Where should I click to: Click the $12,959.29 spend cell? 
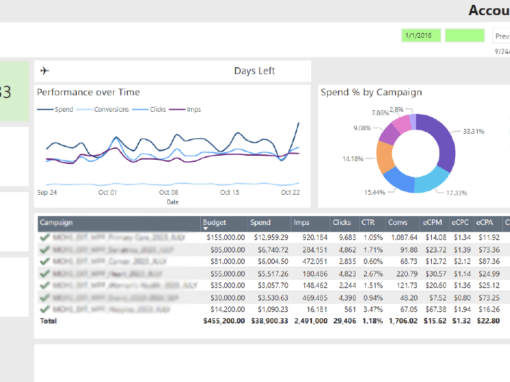pos(271,237)
